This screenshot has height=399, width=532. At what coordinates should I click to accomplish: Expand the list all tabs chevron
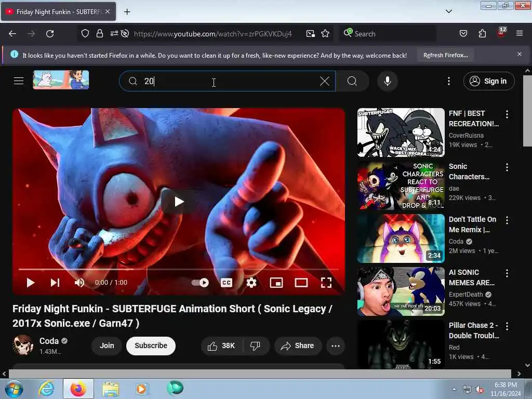coord(448,11)
